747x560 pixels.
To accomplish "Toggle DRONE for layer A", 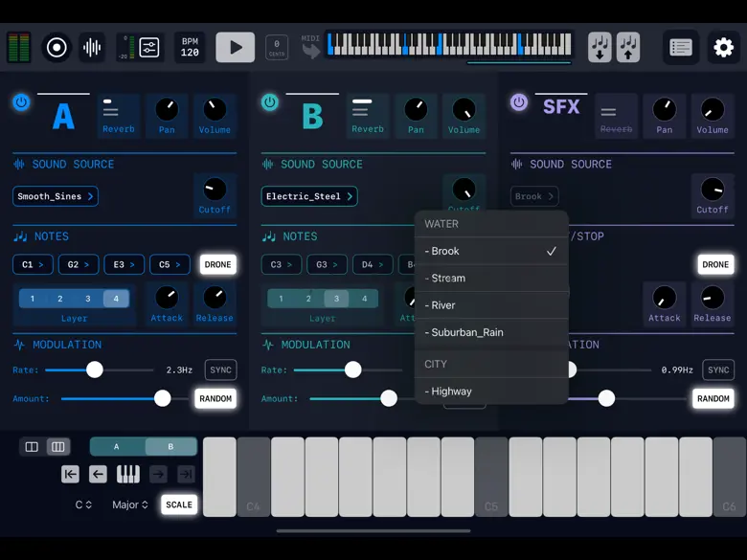I will tap(217, 264).
